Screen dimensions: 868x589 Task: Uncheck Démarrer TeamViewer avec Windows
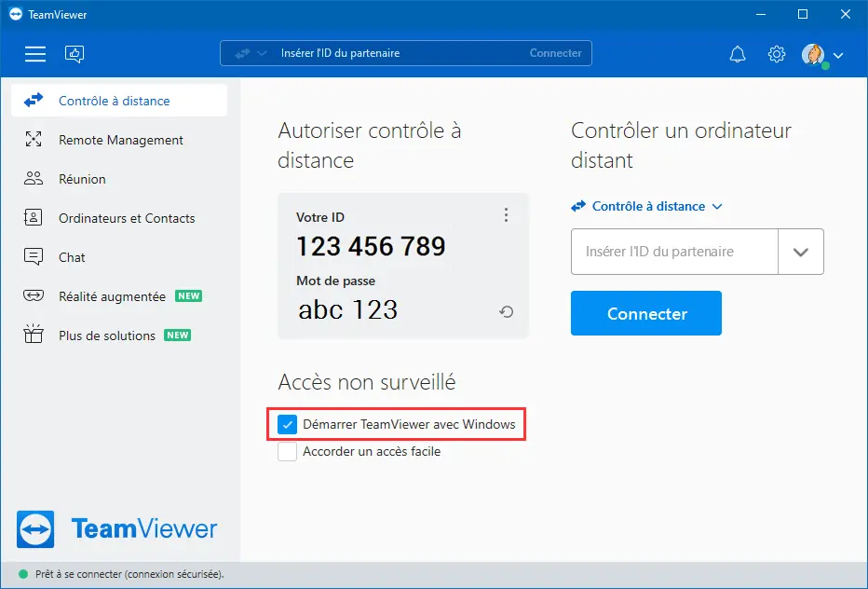click(287, 424)
